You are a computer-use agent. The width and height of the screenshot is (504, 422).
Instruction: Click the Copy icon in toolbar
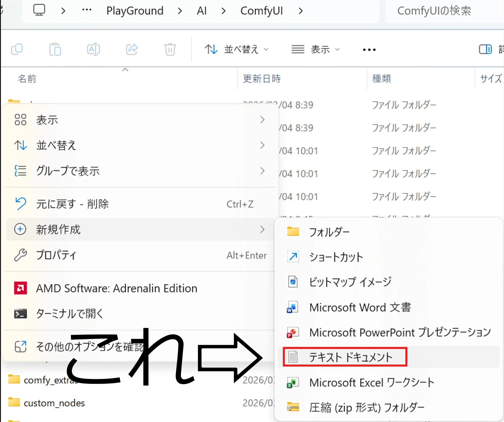tap(17, 49)
